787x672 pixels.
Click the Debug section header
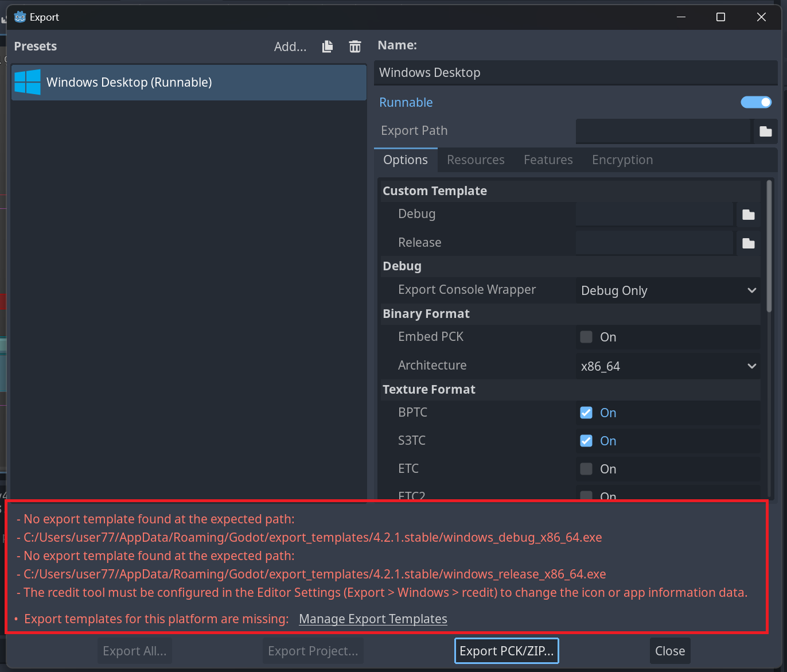(402, 266)
